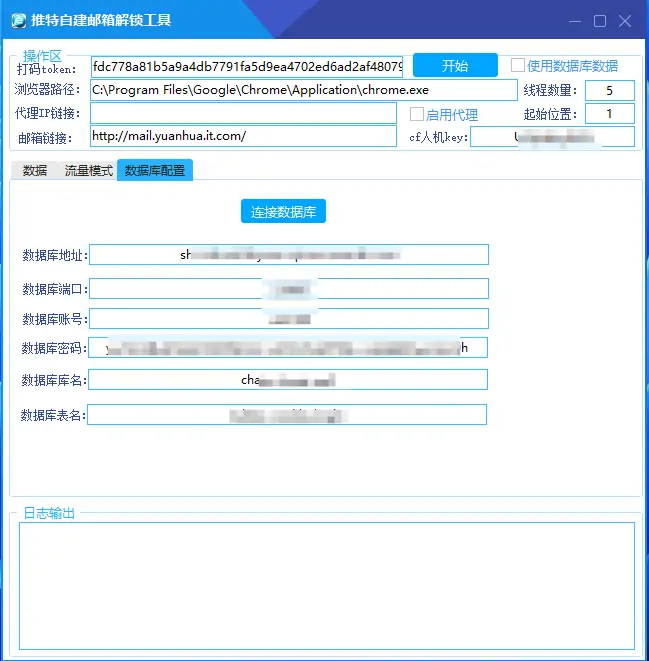
Task: Click the app icon in title bar
Action: point(18,21)
